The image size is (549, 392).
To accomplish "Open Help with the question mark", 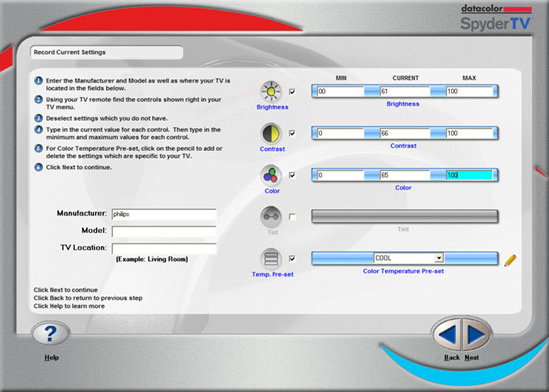I will pos(51,334).
